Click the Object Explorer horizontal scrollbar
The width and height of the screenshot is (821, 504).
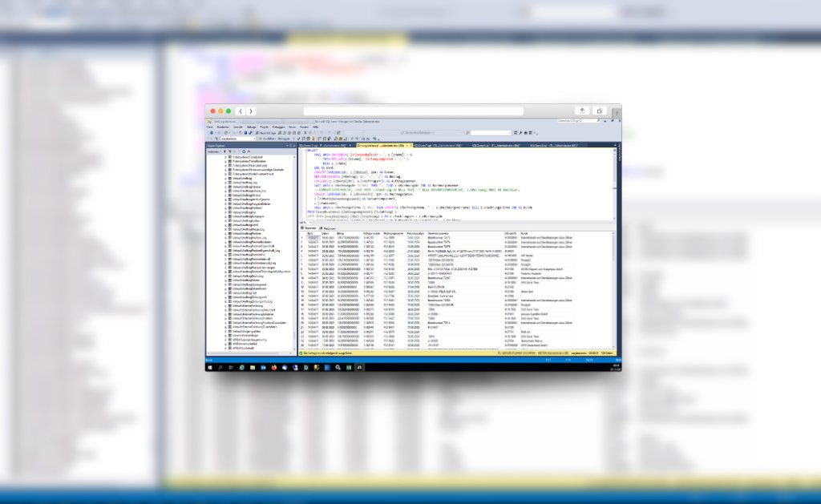point(249,353)
